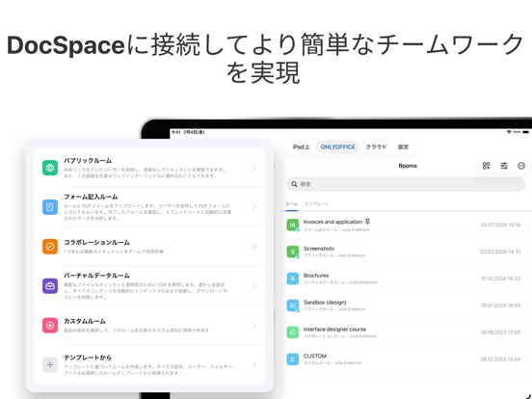Select the pink custom room icon

pos(50,325)
